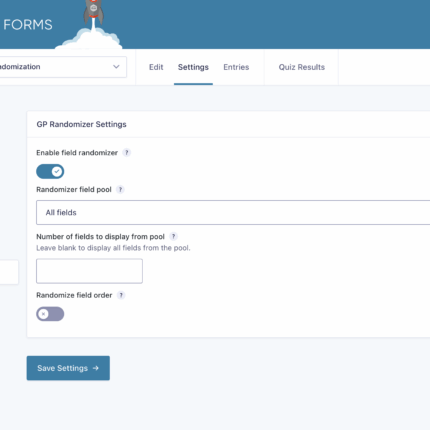Go to the Quiz Results tab
The image size is (430, 430).
302,67
